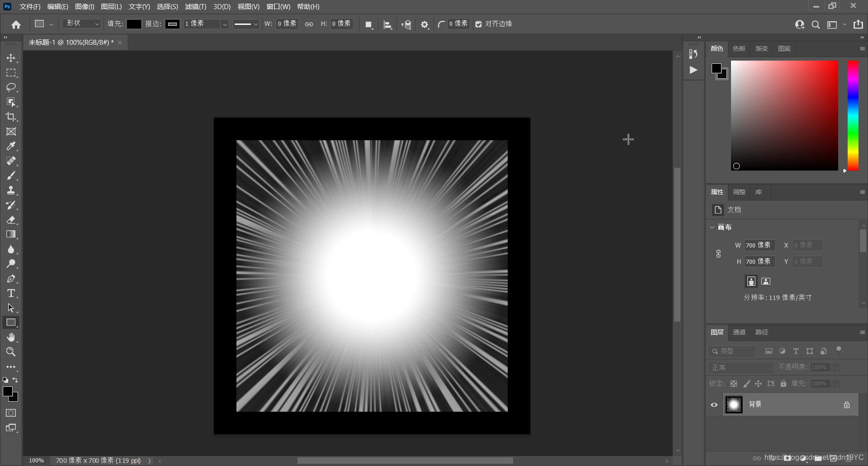Screen dimensions: 868x466
Task: Change screen mode button
Action: (11, 428)
